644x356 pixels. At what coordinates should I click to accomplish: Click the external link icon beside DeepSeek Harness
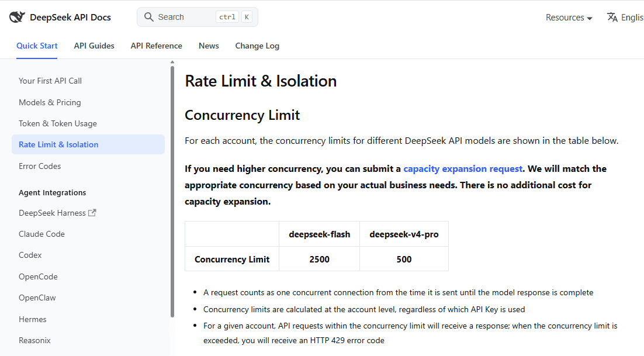click(x=92, y=213)
